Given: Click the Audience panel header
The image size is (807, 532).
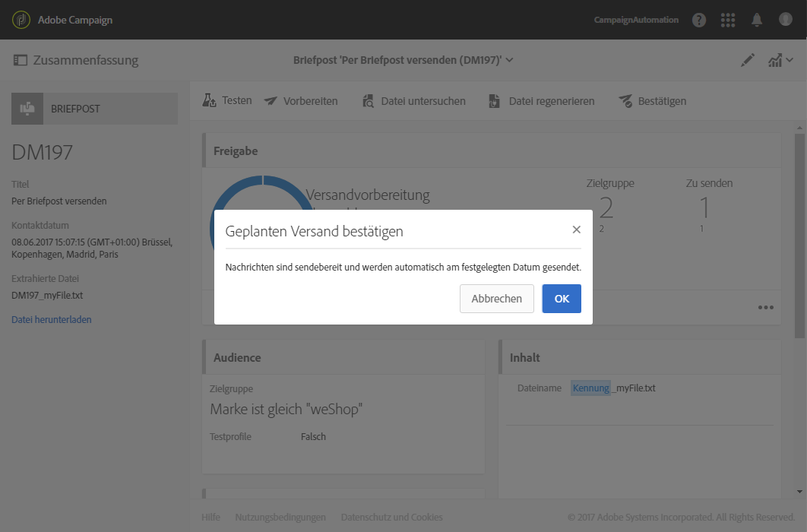Looking at the screenshot, I should [343, 357].
